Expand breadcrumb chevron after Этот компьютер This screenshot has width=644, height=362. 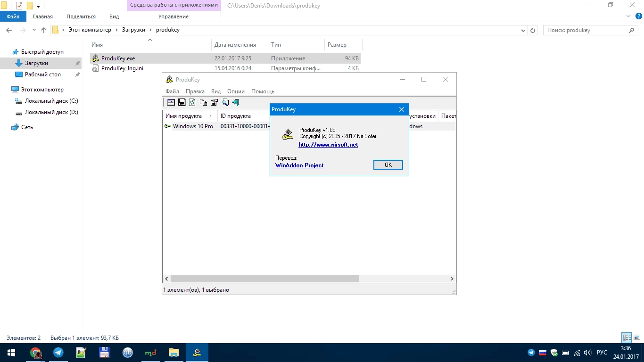116,30
